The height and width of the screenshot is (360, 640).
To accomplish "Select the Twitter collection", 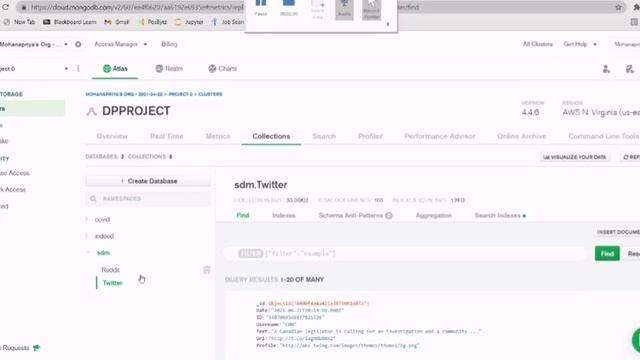I will (112, 283).
